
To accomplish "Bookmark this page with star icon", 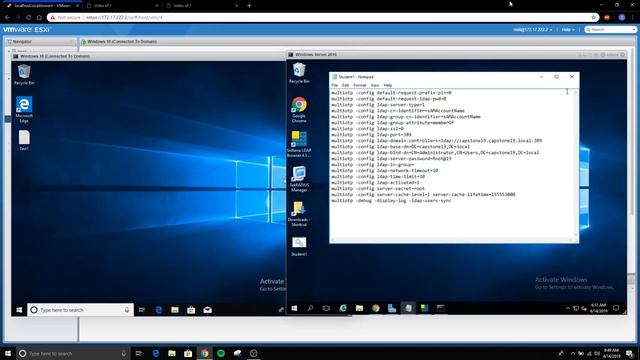I will [x=593, y=18].
